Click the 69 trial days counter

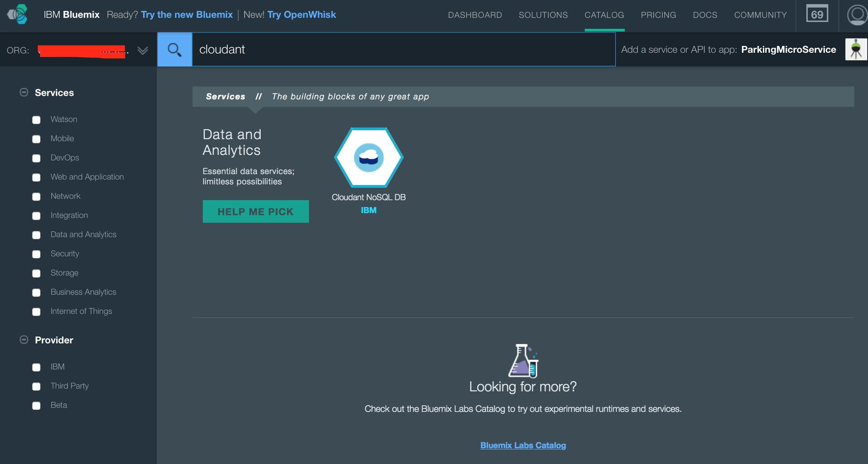pyautogui.click(x=817, y=14)
